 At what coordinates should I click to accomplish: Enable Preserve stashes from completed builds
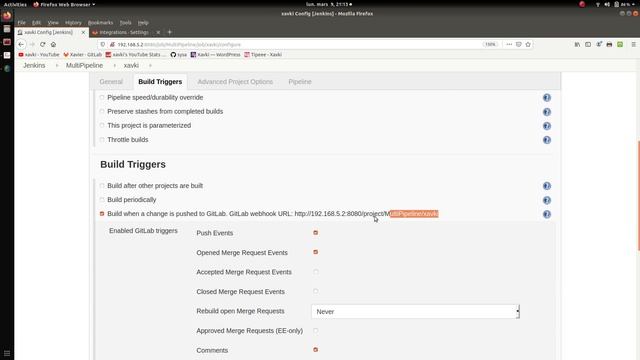coord(102,111)
